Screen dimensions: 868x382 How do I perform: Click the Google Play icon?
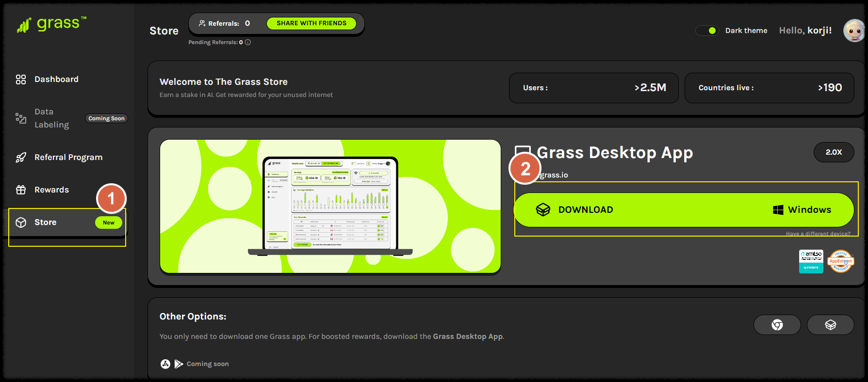click(179, 364)
